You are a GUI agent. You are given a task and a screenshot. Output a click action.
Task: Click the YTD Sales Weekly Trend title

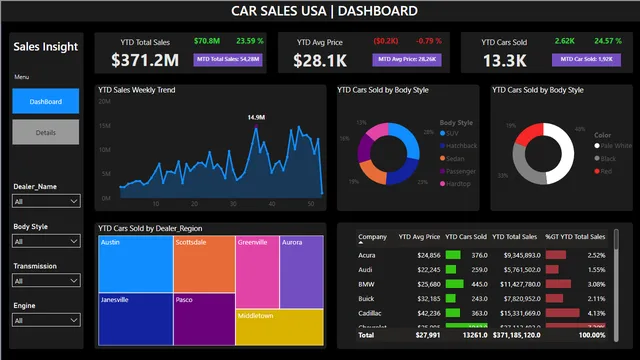137,90
